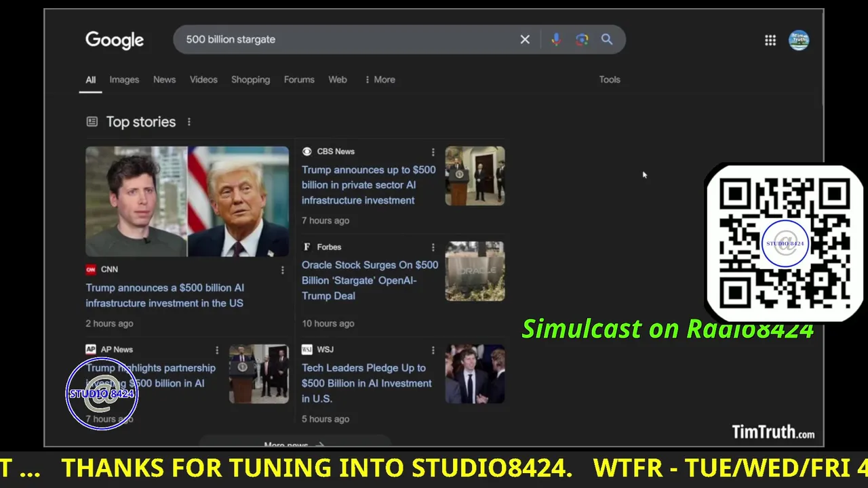Clear the search box with the X icon
The height and width of the screenshot is (488, 868).
(x=525, y=39)
